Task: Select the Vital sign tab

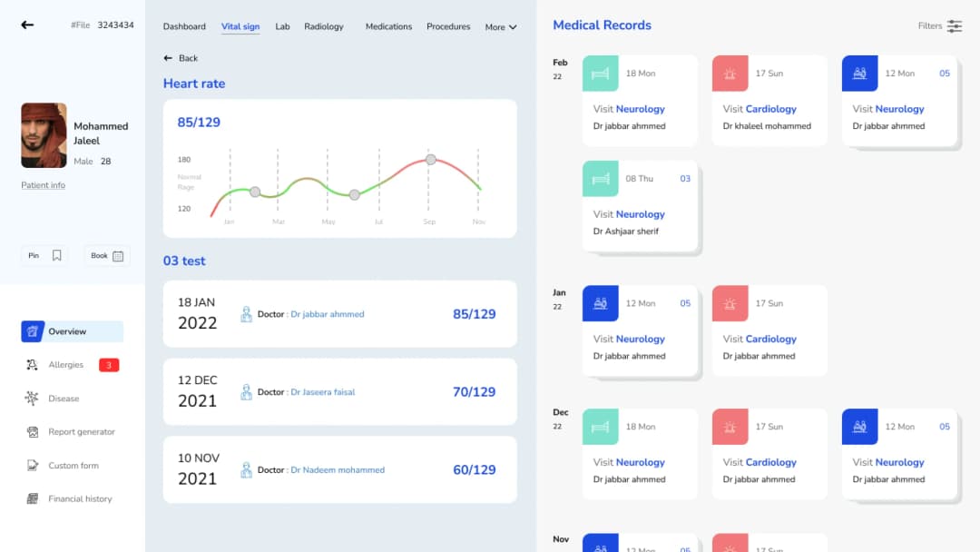Action: [240, 26]
